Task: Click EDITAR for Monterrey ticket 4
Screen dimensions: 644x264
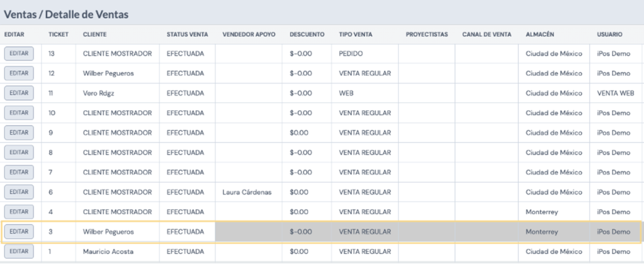Action: point(19,212)
